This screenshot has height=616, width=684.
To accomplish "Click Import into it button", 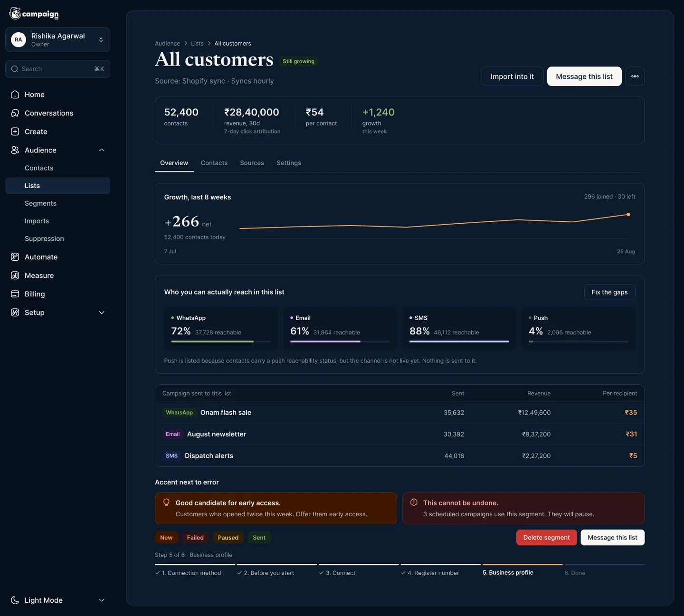I will (512, 76).
